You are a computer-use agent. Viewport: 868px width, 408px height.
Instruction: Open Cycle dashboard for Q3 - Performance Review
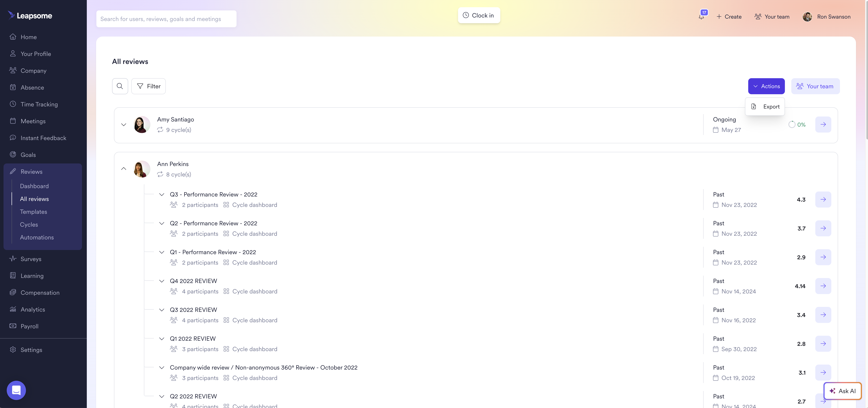click(250, 205)
